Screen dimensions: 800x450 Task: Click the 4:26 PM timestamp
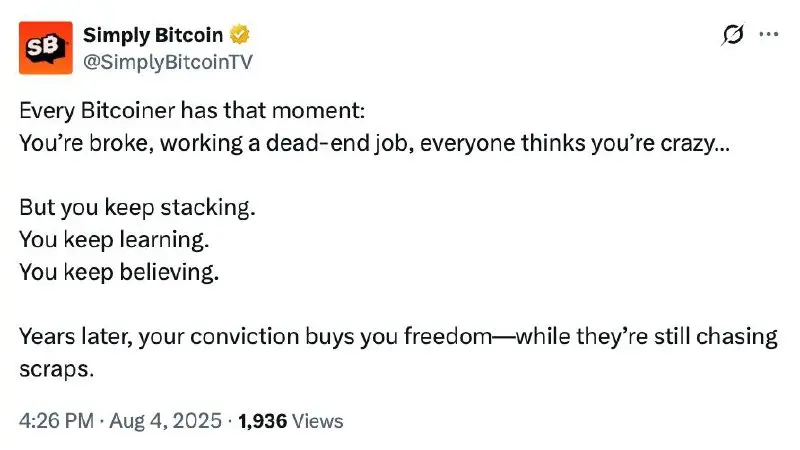[x=57, y=421]
